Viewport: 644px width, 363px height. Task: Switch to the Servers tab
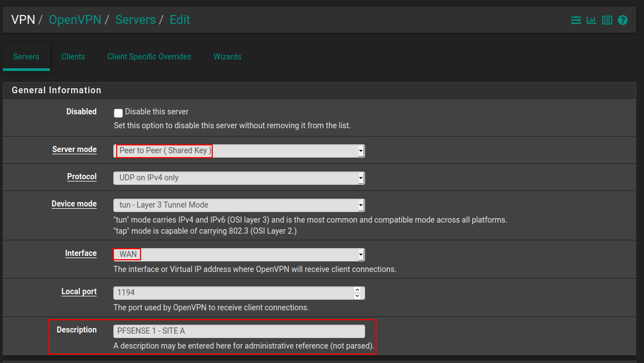coord(26,57)
